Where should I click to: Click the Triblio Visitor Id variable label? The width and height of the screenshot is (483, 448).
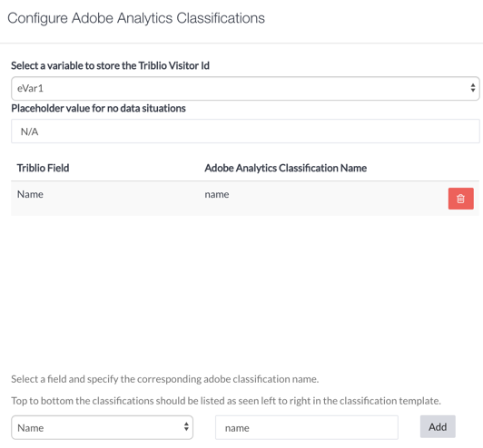click(x=110, y=65)
